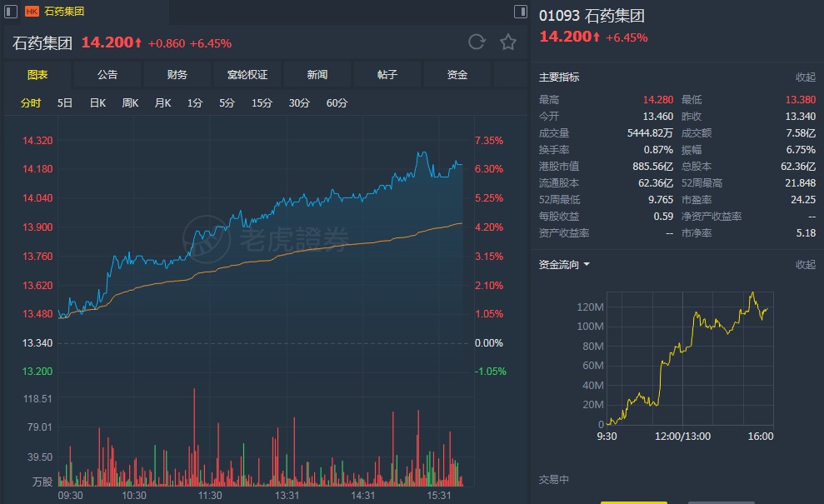Click the 港股市值 value 885.56亿
This screenshot has width=824, height=504.
(652, 166)
